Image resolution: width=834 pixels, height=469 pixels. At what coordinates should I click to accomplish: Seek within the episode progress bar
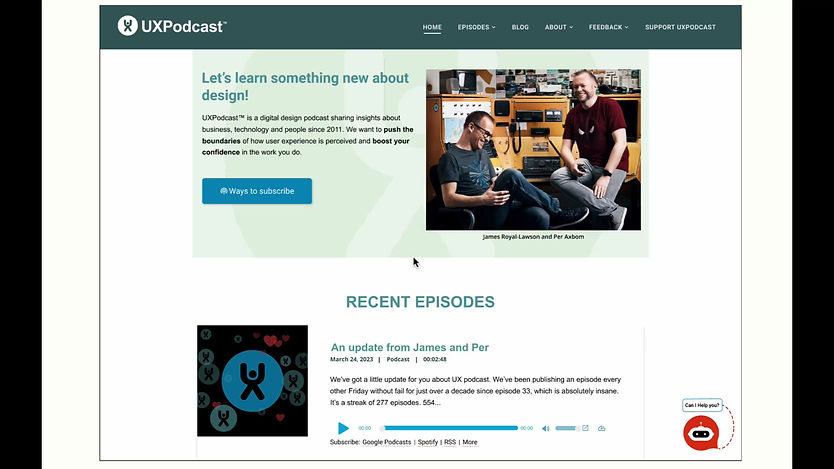click(449, 428)
